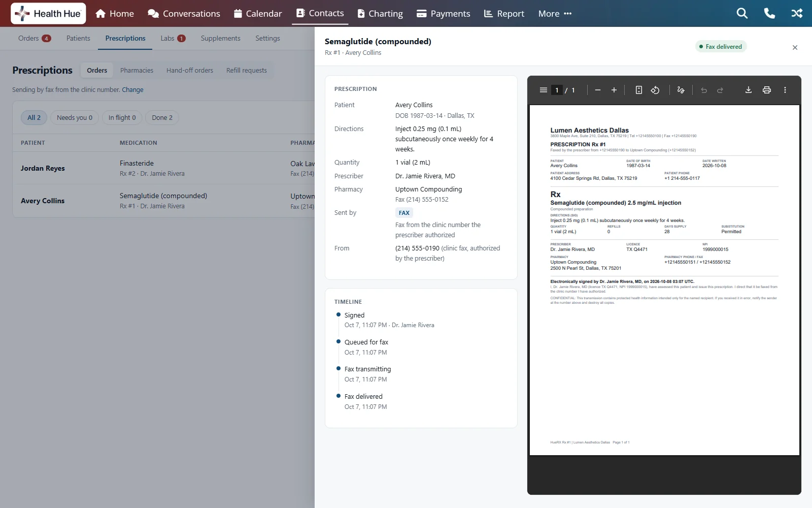Download the prescription PDF

[x=749, y=90]
